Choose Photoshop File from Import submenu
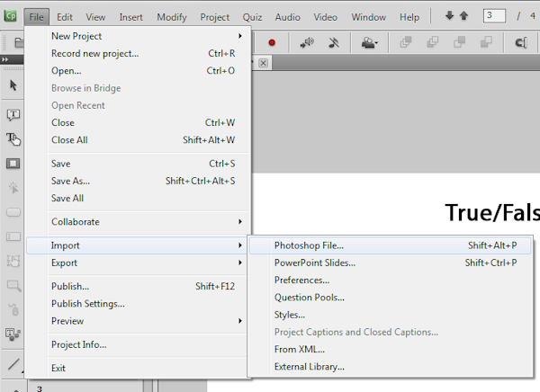Image resolution: width=540 pixels, height=392 pixels. [x=309, y=245]
